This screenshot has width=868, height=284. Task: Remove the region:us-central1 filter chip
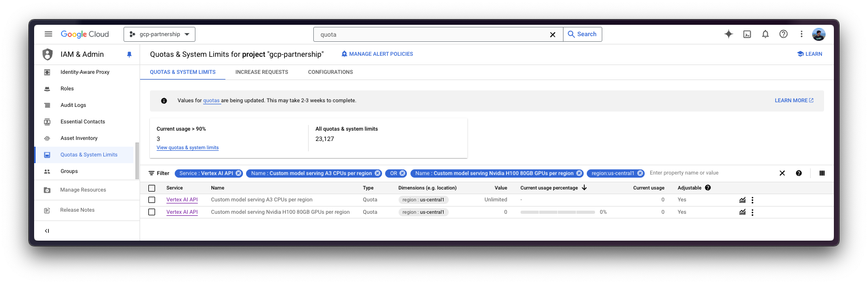click(x=640, y=173)
